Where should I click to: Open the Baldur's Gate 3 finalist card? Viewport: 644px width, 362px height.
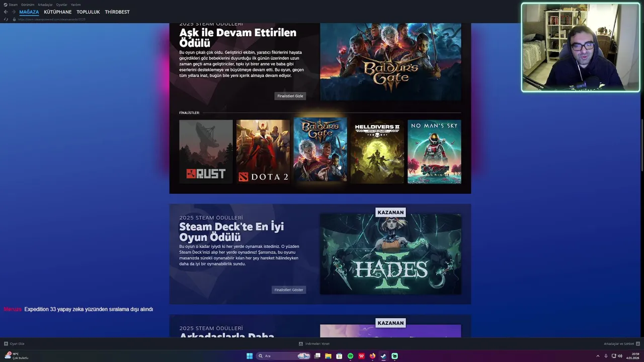pos(320,150)
